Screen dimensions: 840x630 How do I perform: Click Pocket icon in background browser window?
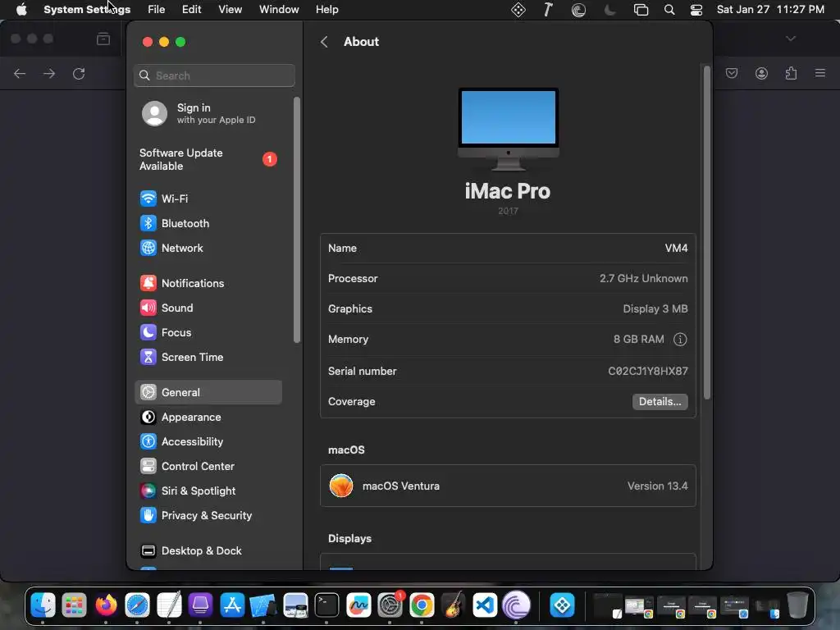click(732, 73)
